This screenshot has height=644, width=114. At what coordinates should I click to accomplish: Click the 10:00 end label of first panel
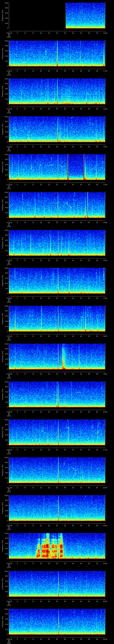105,33
